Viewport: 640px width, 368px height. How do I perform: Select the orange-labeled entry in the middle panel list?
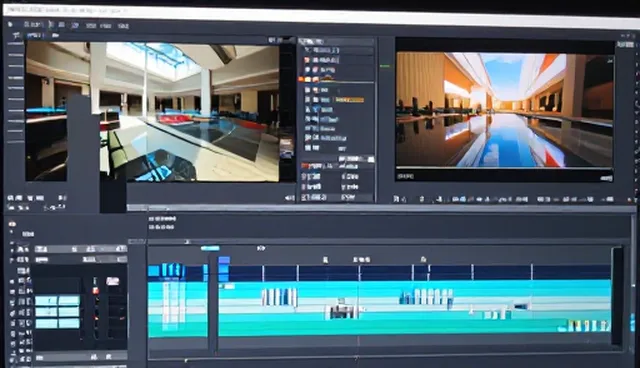point(349,100)
